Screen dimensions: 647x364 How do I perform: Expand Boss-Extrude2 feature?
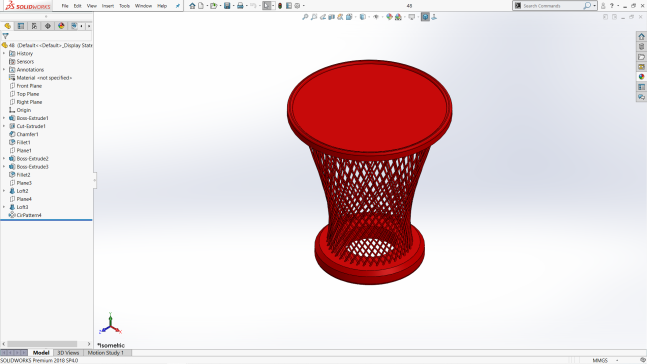click(4, 158)
